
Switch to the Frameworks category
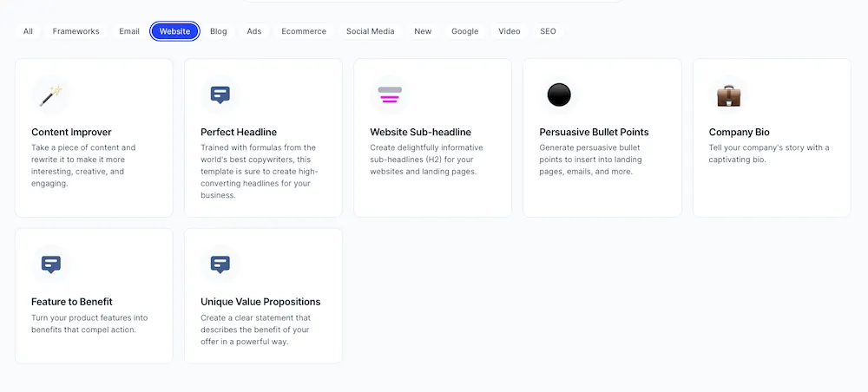76,31
